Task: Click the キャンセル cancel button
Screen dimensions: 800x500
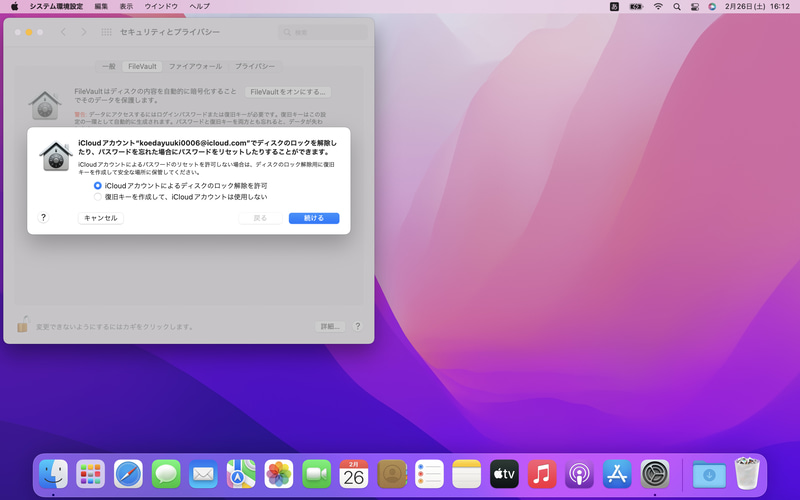Action: tap(101, 218)
